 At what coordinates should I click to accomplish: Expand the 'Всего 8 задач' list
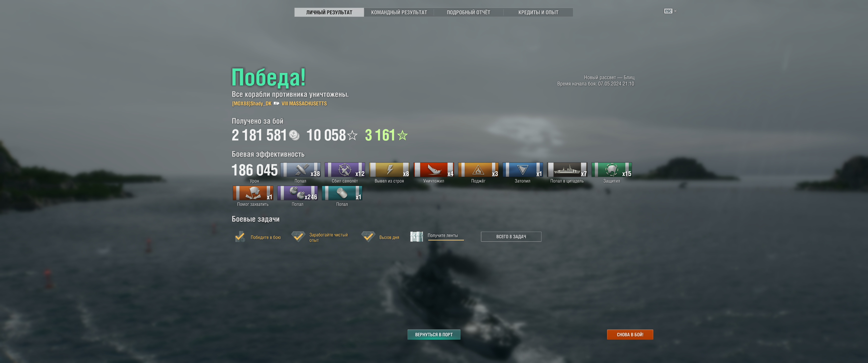coord(511,237)
